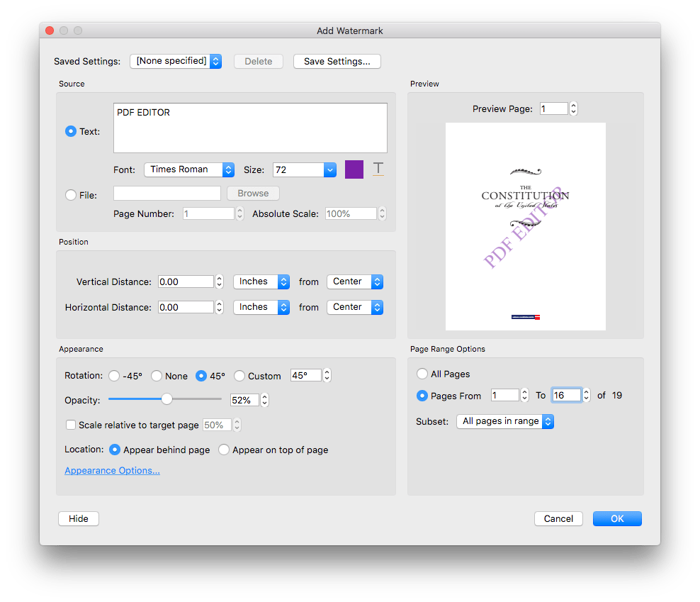The image size is (700, 602).
Task: Close the Add Watermark dialog
Action: pyautogui.click(x=50, y=30)
